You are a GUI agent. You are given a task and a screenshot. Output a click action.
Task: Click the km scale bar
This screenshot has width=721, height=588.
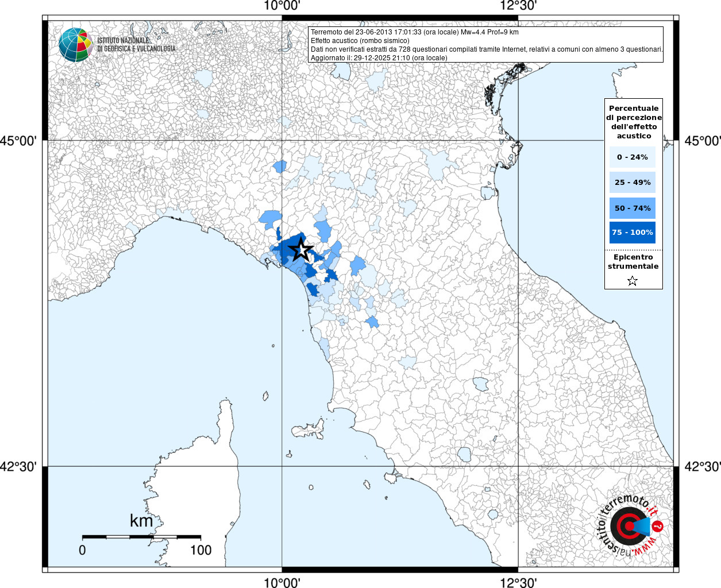pyautogui.click(x=141, y=537)
